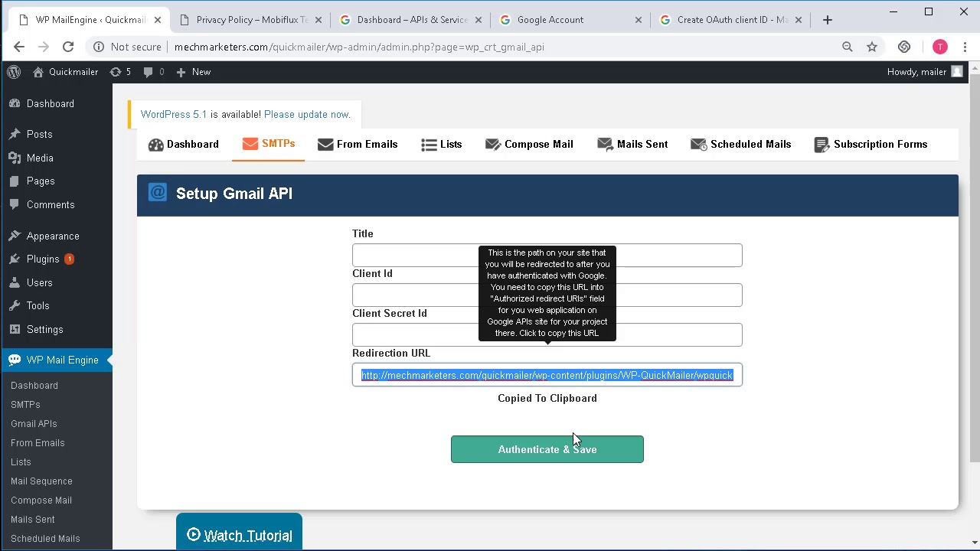Viewport: 980px width, 551px height.
Task: Open a new browser tab
Action: point(828,20)
